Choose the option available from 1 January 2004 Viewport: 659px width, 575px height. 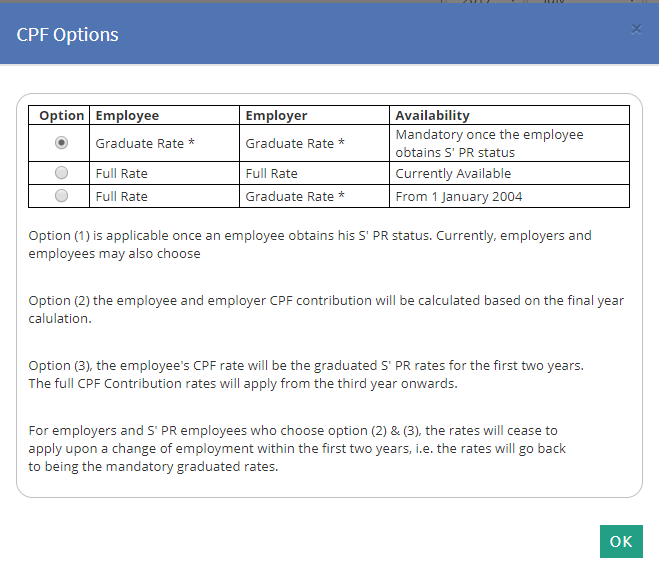click(x=62, y=196)
